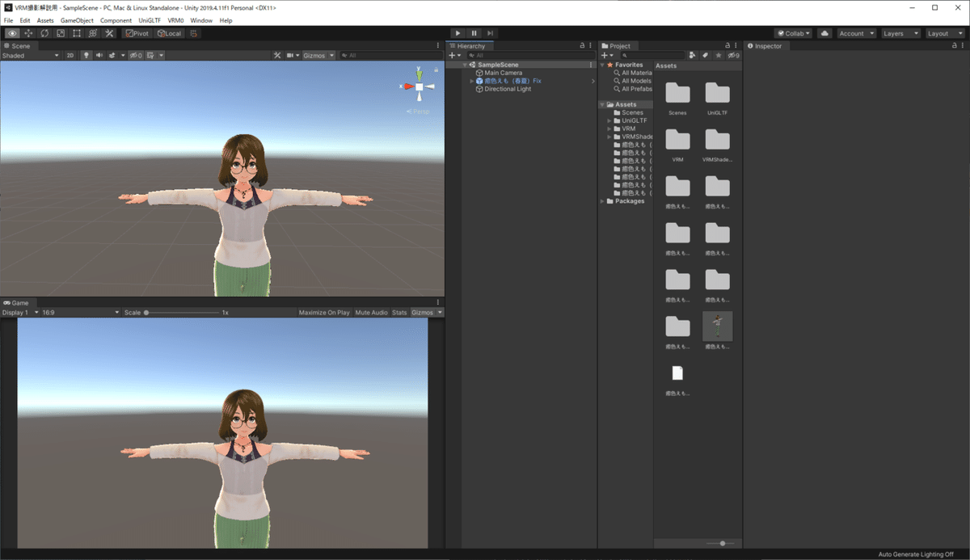Switch to the Scene tab
The width and height of the screenshot is (970, 560).
click(x=17, y=46)
